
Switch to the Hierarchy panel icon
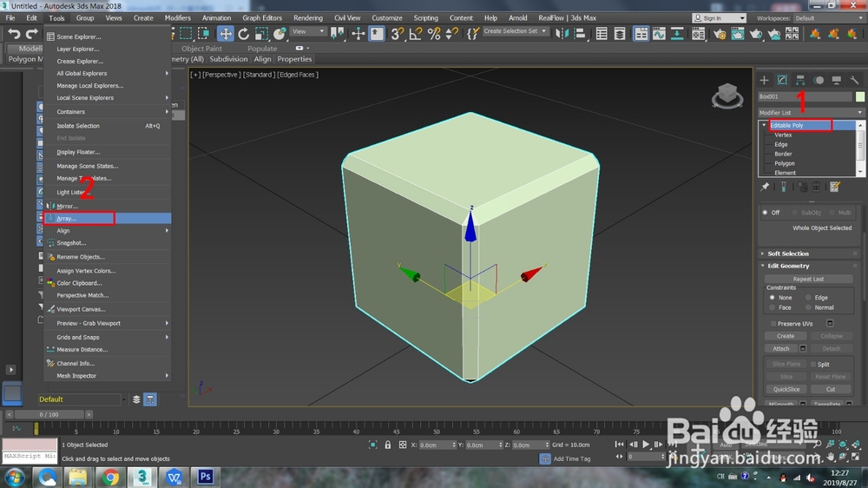tap(800, 80)
